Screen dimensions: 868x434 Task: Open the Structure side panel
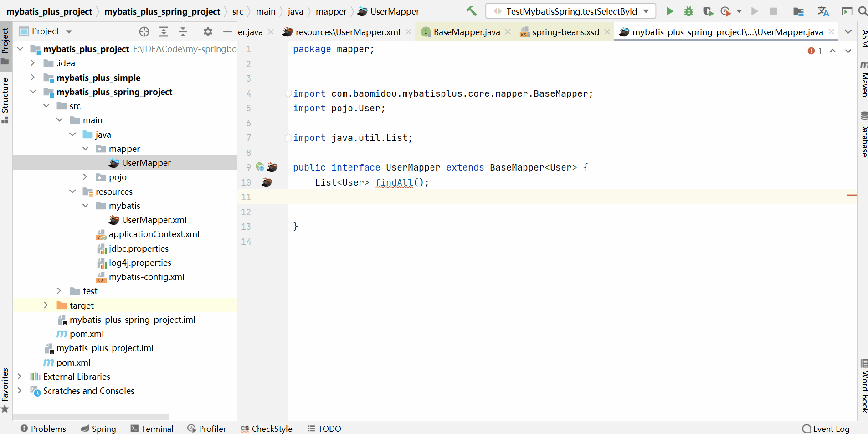tap(5, 100)
